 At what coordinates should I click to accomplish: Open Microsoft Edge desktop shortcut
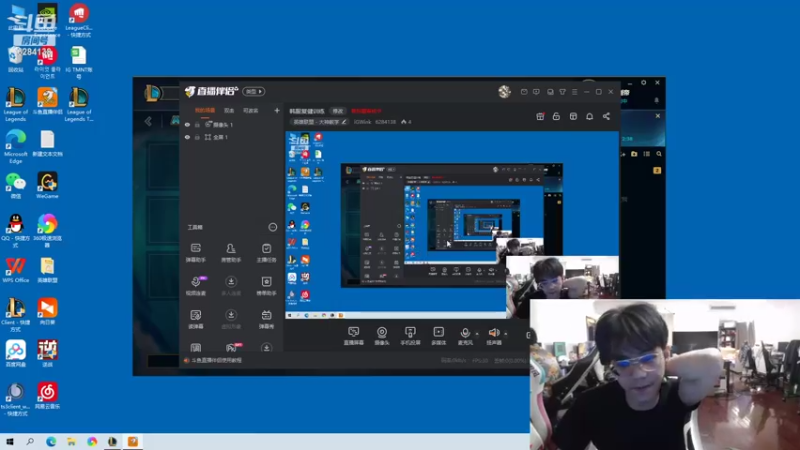click(15, 147)
